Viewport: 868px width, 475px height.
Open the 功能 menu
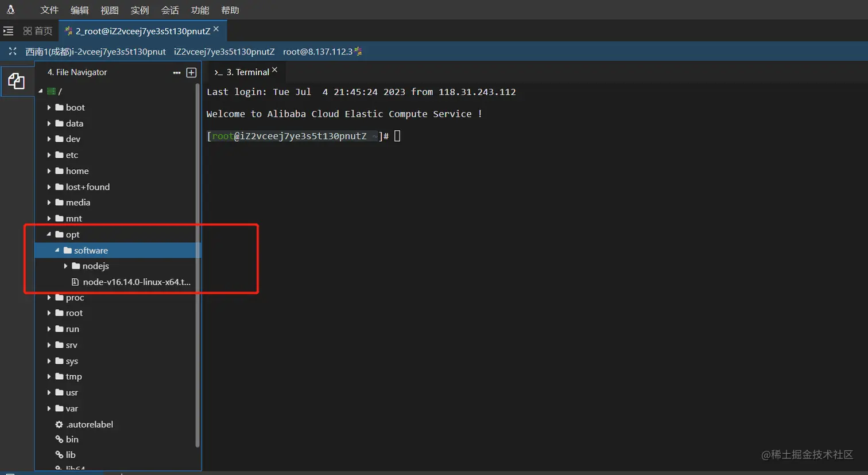coord(200,10)
